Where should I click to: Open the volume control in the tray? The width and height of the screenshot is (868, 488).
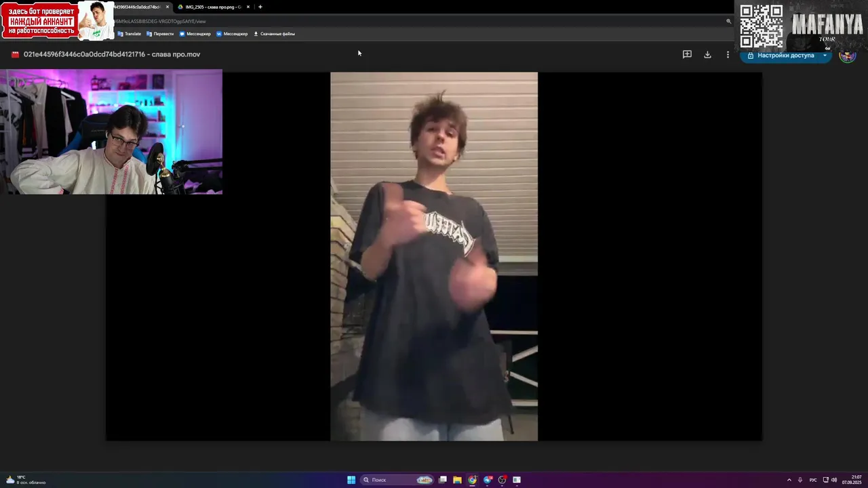(x=834, y=480)
